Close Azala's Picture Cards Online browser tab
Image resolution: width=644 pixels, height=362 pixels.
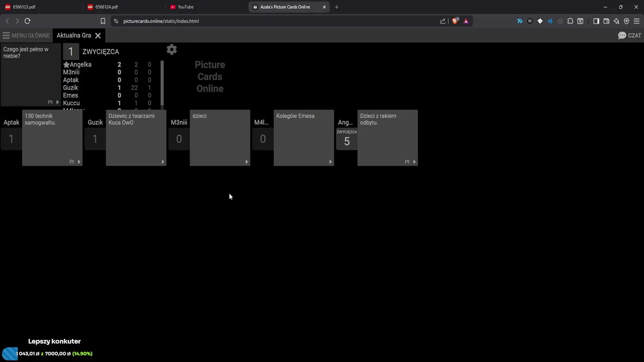(325, 7)
